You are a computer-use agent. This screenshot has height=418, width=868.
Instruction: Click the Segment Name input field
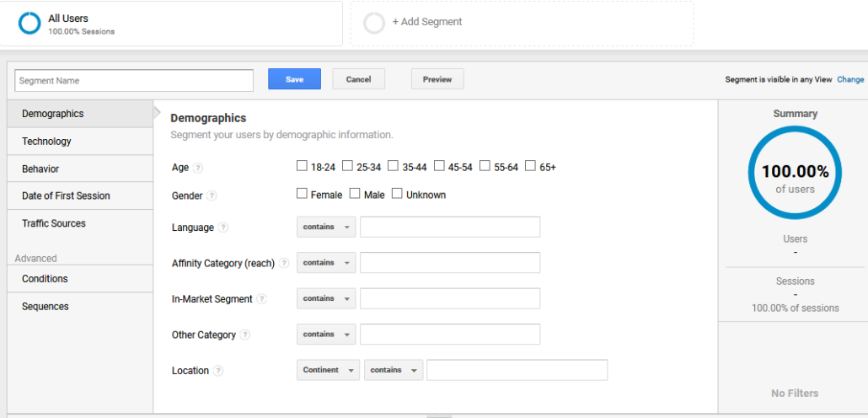pyautogui.click(x=134, y=80)
